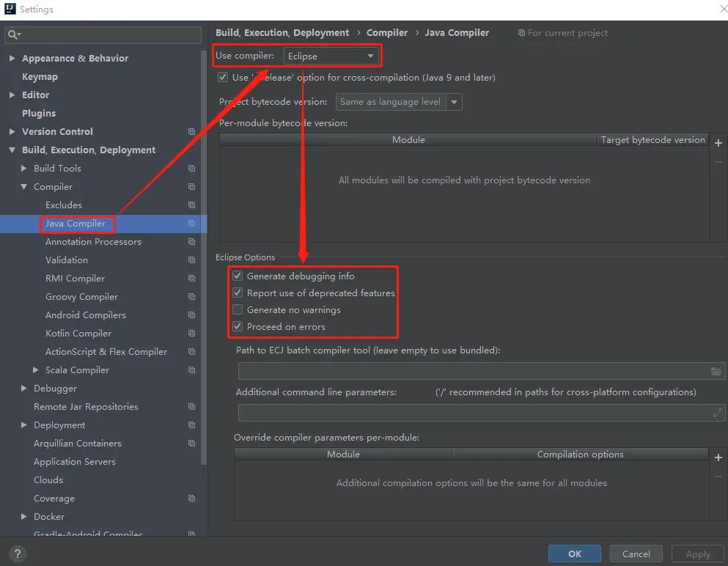Toggle Proceed on errors checkbox
Image resolution: width=728 pixels, height=566 pixels.
238,326
